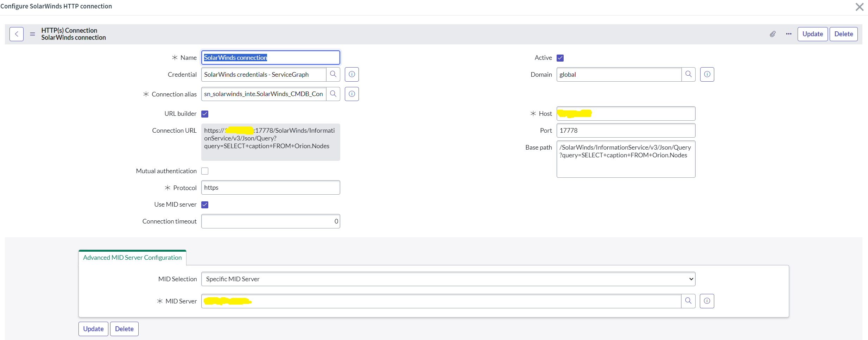Click the top-right Update button
Viewport: 868px width, 340px height.
tap(812, 34)
